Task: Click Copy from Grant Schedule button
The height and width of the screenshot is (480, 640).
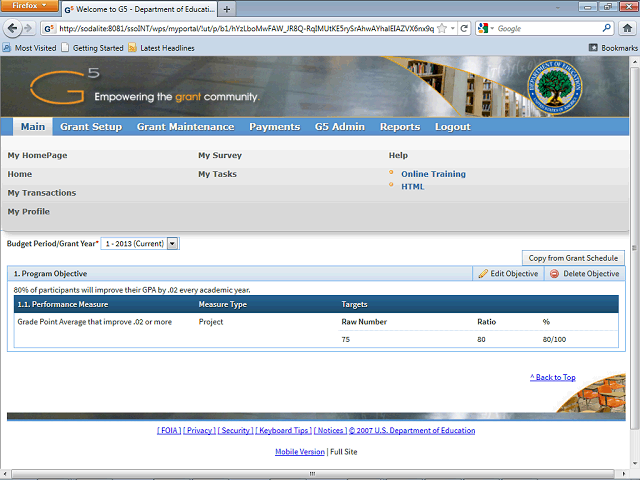Action: (x=573, y=258)
